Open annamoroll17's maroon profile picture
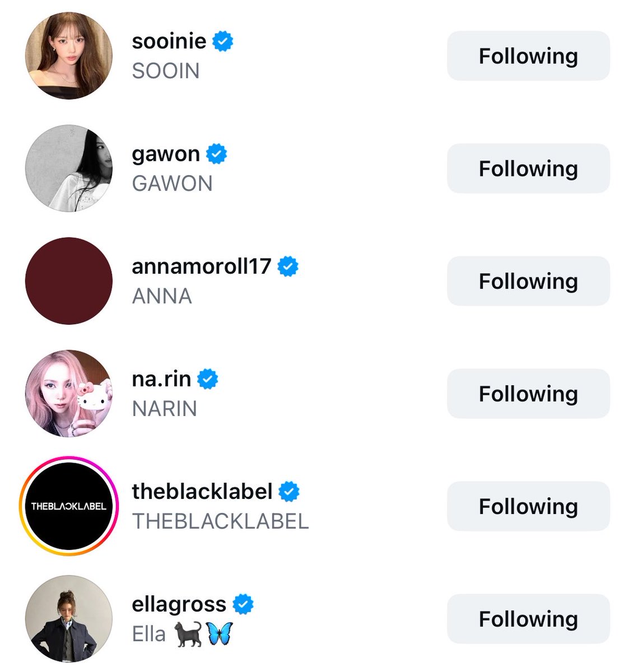 [x=69, y=281]
